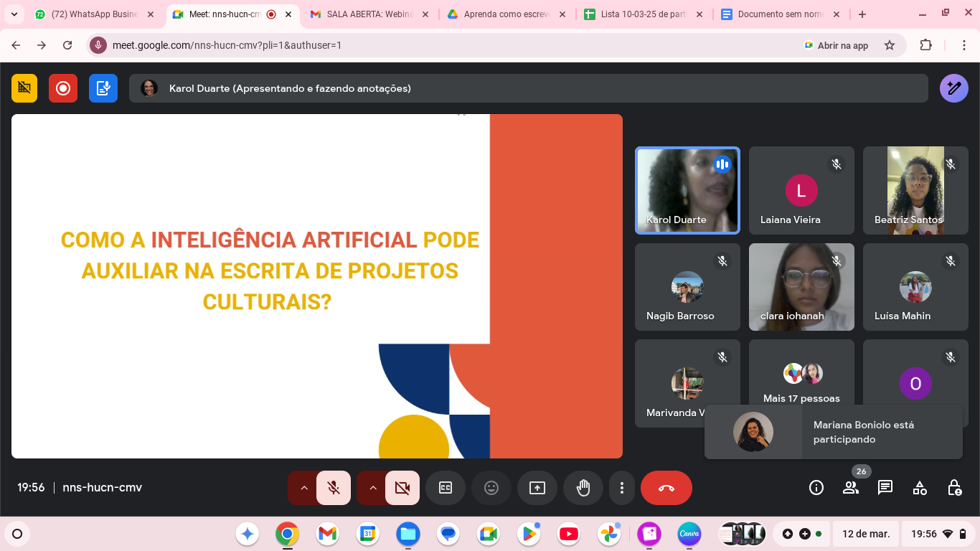The height and width of the screenshot is (551, 980).
Task: Show the participants list icon
Action: coord(851,488)
